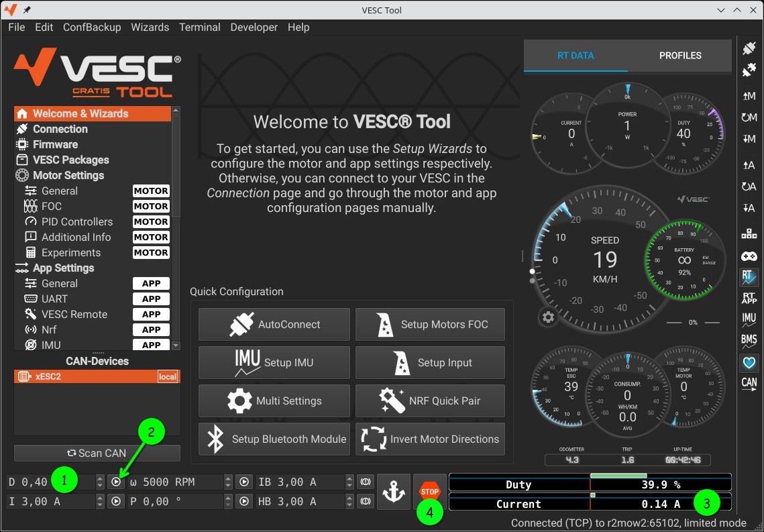Click the connect plug icon in right toolbar
This screenshot has width=764, height=532.
[749, 49]
